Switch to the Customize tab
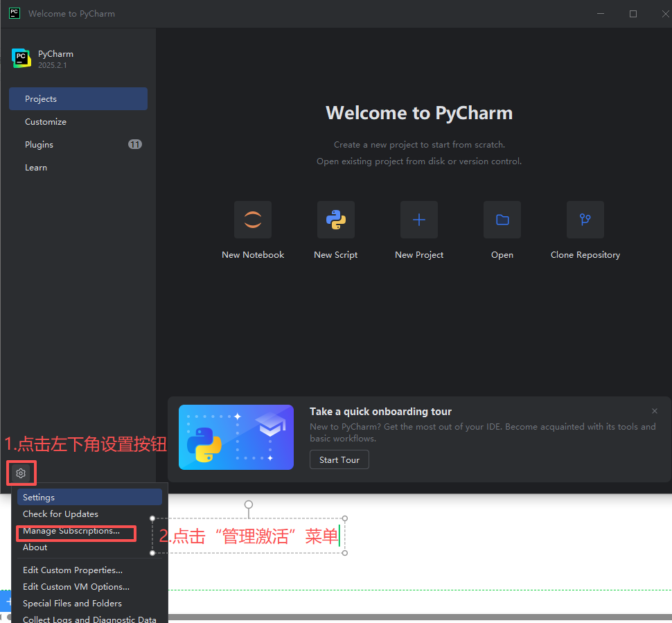The image size is (672, 623). click(x=46, y=122)
